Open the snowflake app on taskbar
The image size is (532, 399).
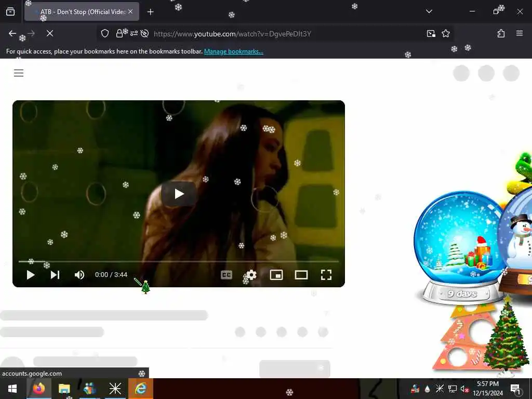115,389
